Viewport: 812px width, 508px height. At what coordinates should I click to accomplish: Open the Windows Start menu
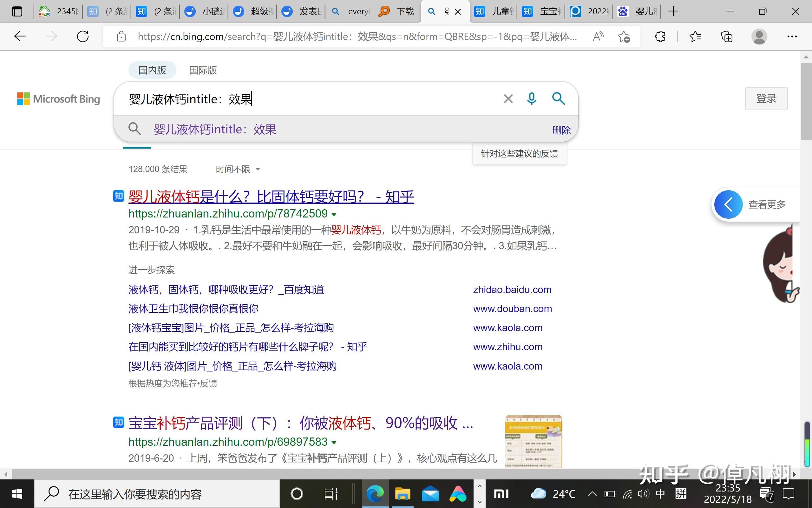(17, 494)
